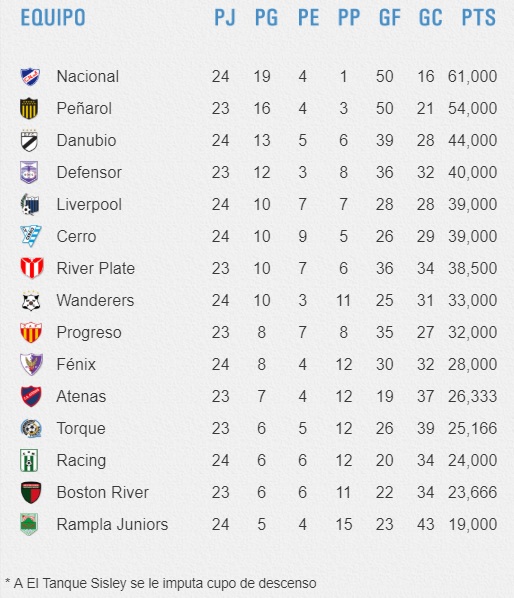
Task: Click the GF column header
Action: (x=389, y=18)
